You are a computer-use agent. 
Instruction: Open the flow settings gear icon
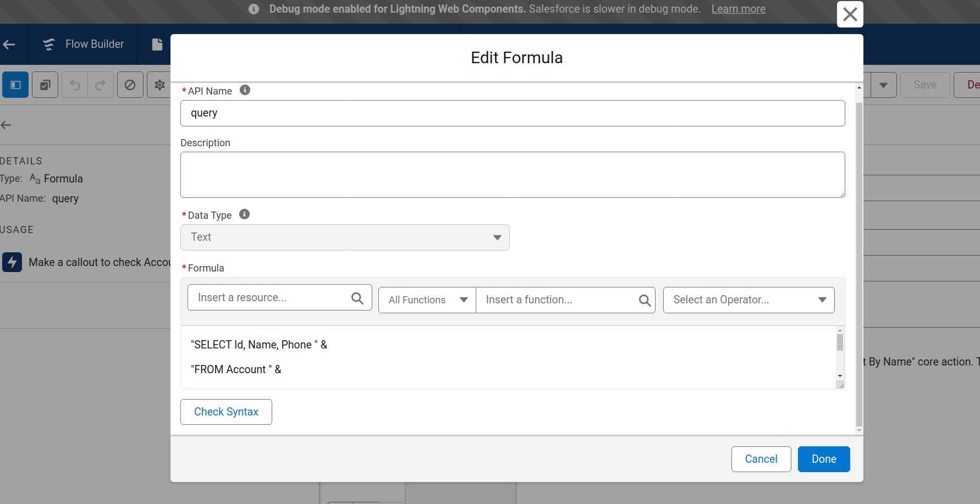(x=159, y=85)
